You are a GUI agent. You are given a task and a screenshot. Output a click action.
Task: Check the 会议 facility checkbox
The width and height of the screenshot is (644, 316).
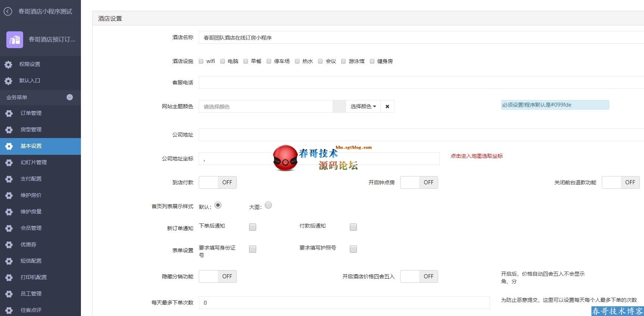[x=320, y=61]
